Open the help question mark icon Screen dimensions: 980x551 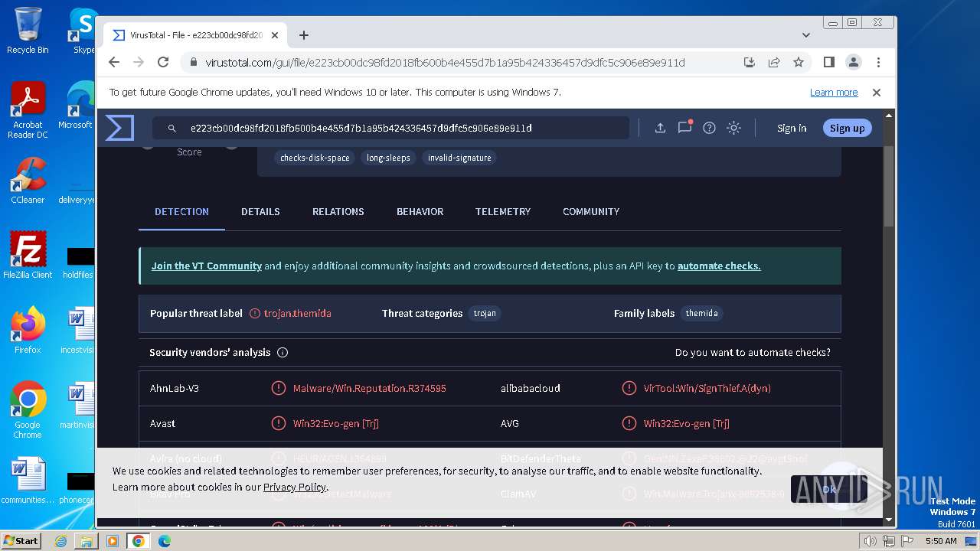(709, 128)
